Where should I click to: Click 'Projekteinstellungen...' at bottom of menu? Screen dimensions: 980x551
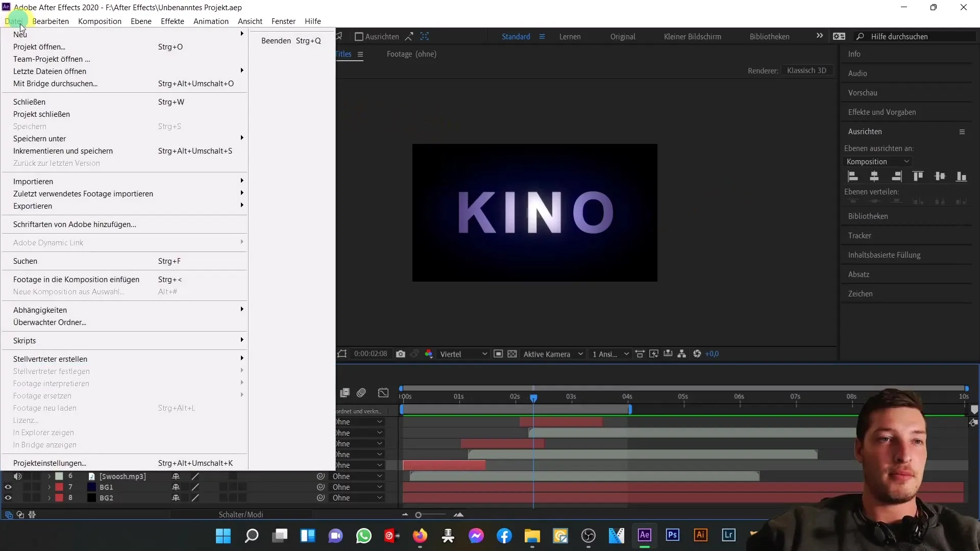tap(49, 462)
